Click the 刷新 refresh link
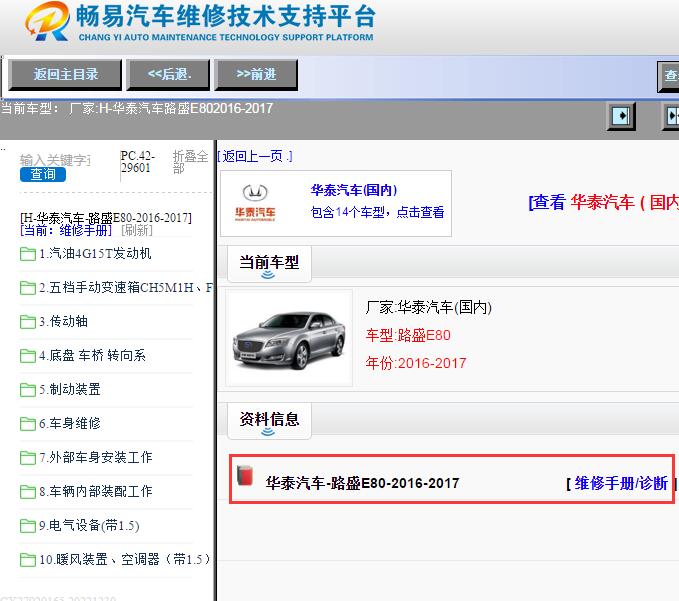Viewport: 679px width, 601px height. (x=137, y=230)
